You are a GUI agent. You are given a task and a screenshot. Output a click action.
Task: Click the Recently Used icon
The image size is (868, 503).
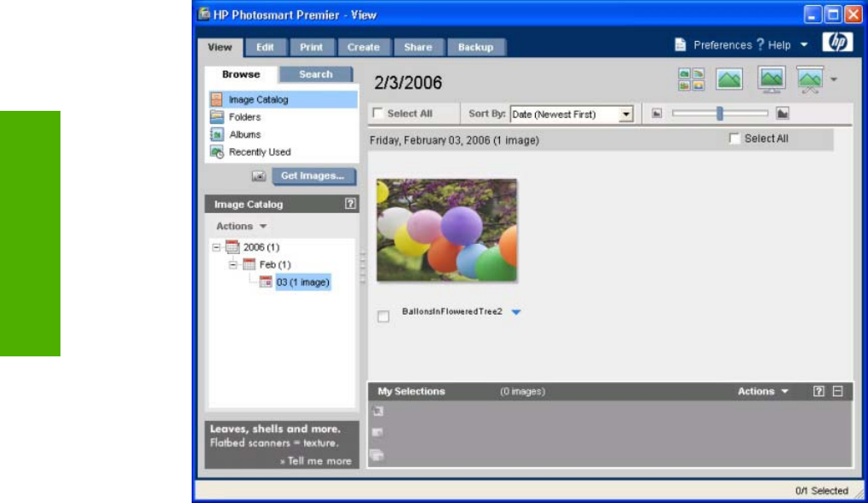point(217,152)
